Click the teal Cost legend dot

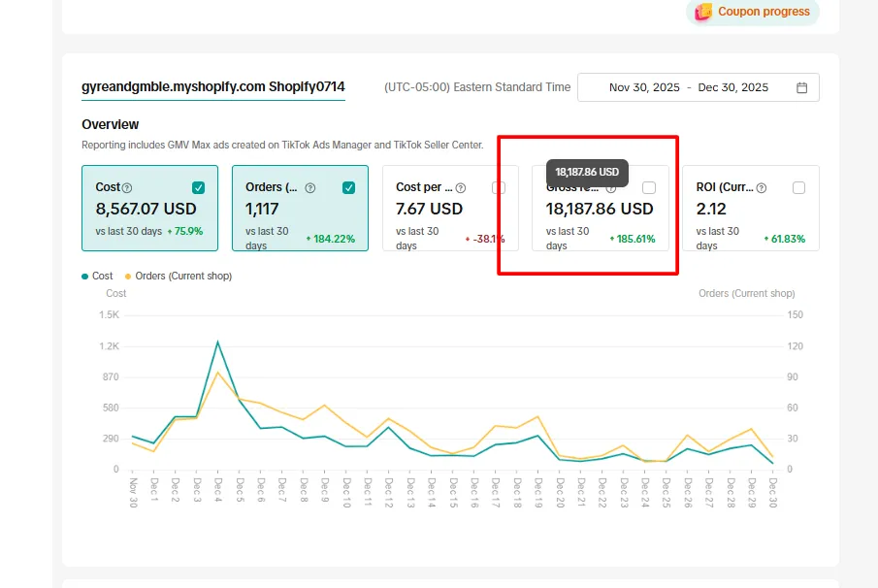click(85, 277)
